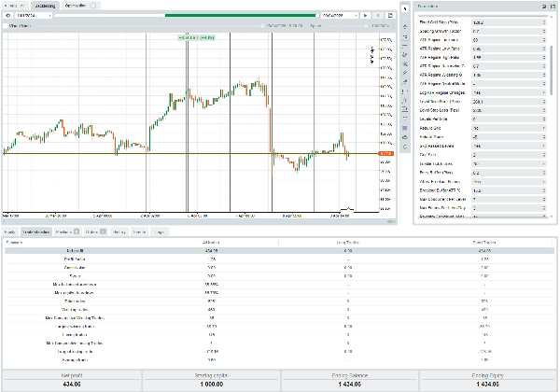The width and height of the screenshot is (560, 392).
Task: Click the Ending Equity summary box
Action: (487, 380)
